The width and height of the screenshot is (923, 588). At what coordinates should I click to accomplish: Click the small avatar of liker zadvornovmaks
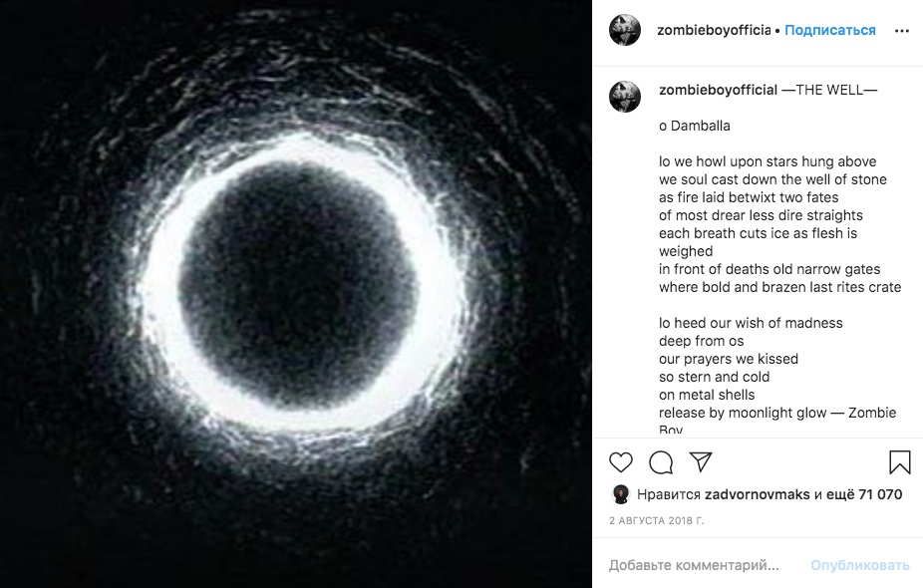tap(620, 494)
